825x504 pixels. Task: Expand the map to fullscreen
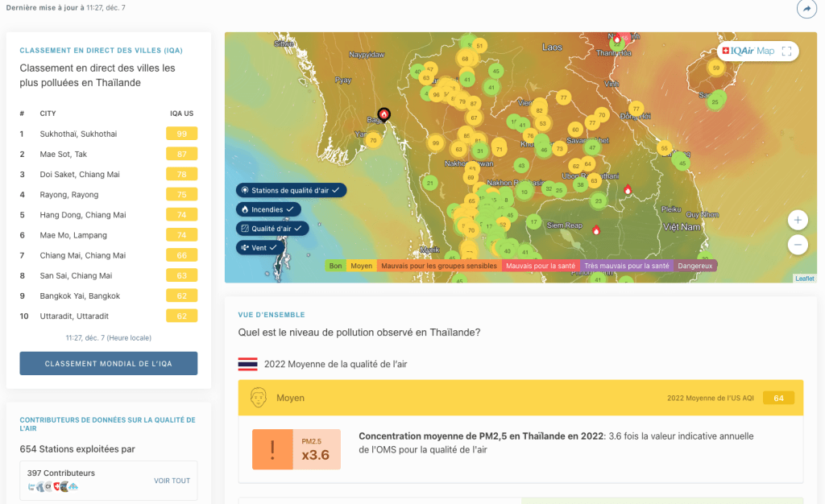(x=787, y=52)
